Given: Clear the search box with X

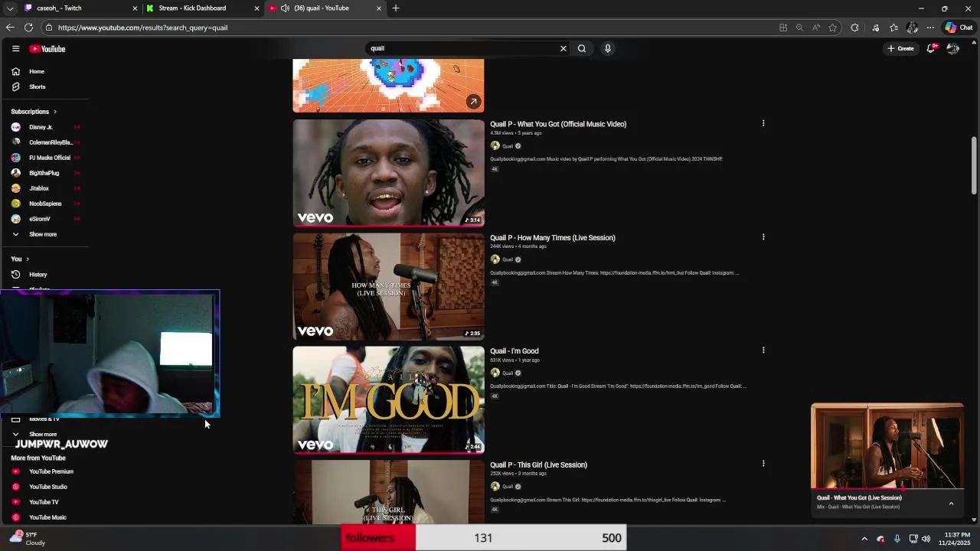Looking at the screenshot, I should pos(563,48).
